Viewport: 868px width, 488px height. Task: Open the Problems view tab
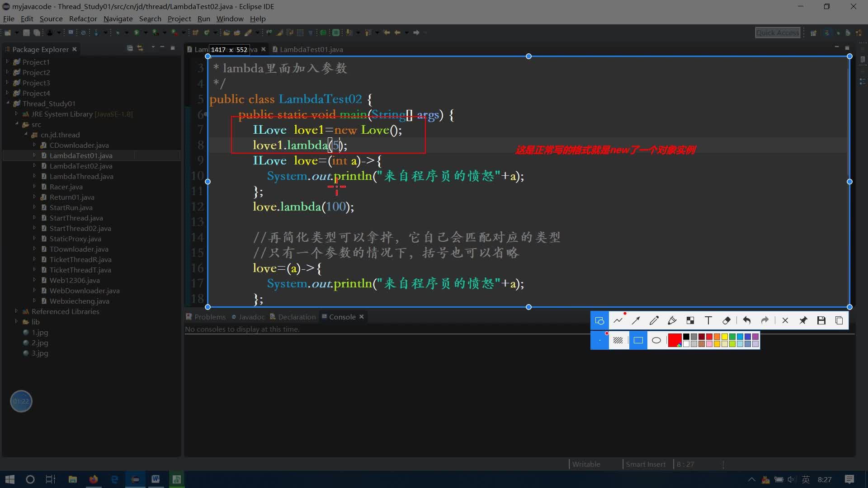pyautogui.click(x=209, y=317)
